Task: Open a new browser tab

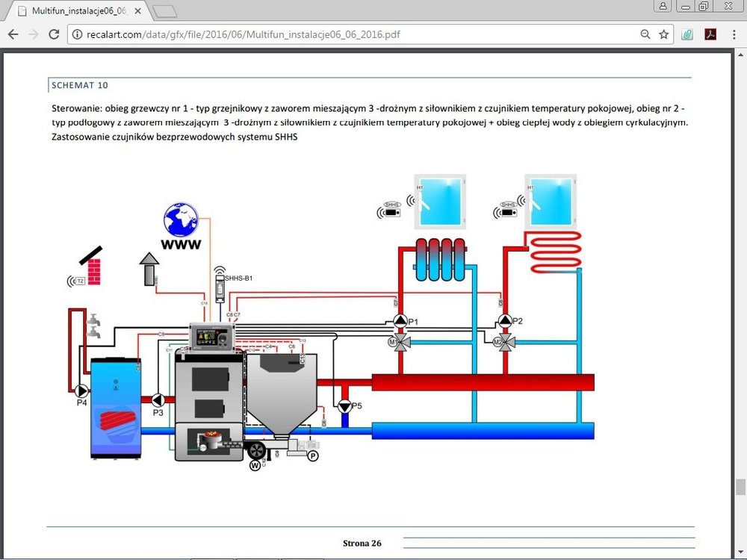Action: point(164,10)
